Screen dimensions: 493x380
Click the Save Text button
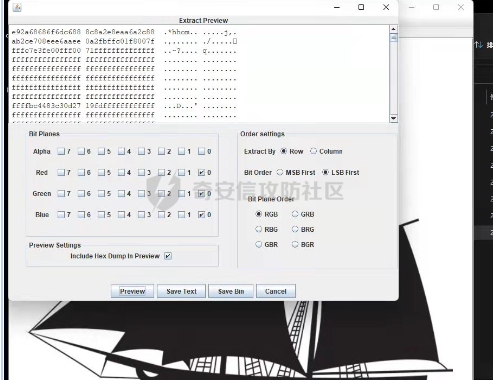coord(181,291)
